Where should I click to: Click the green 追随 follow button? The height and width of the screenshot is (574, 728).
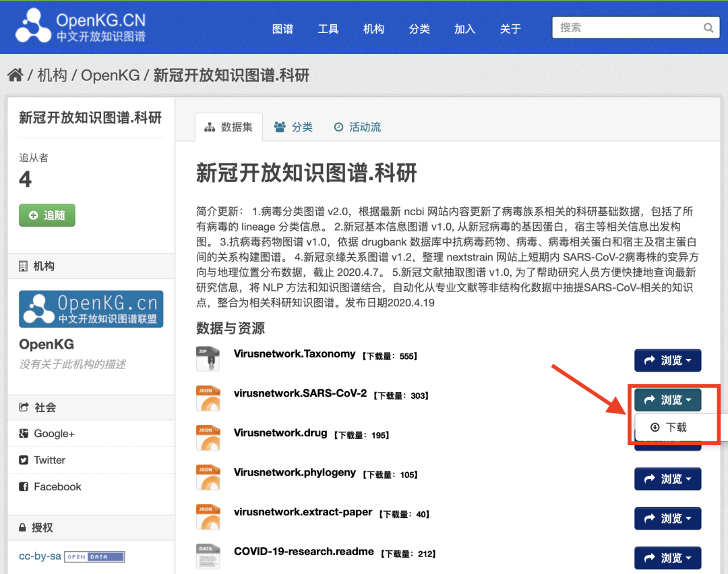(47, 215)
